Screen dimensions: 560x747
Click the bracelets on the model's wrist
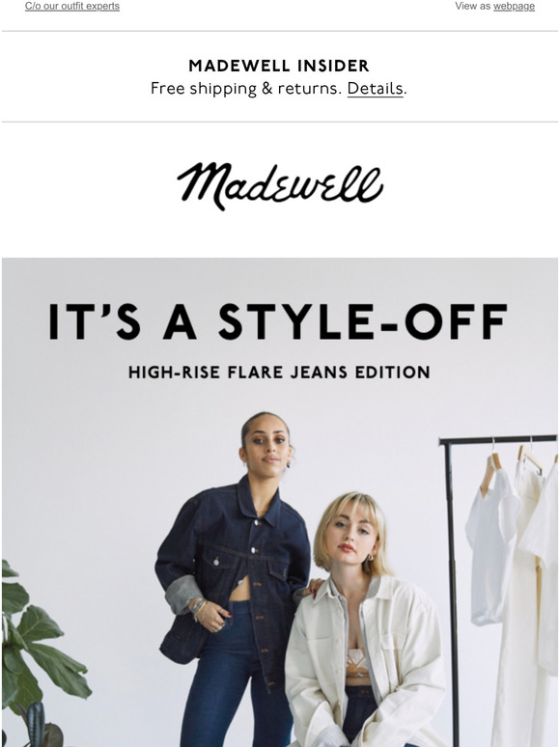point(199,609)
